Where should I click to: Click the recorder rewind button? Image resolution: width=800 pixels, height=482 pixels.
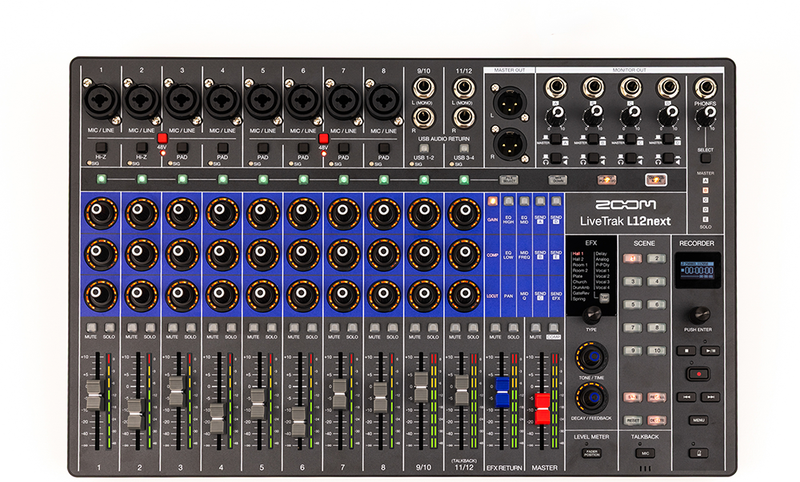click(x=686, y=396)
